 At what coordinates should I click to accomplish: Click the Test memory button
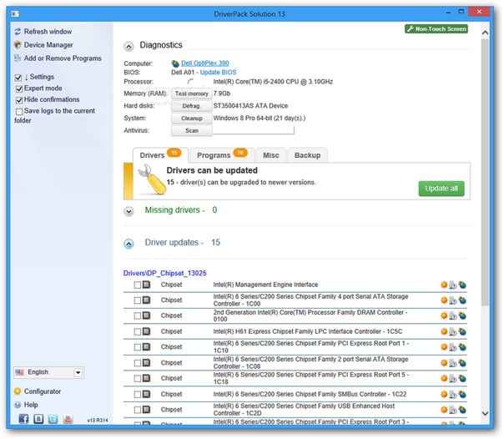click(192, 93)
